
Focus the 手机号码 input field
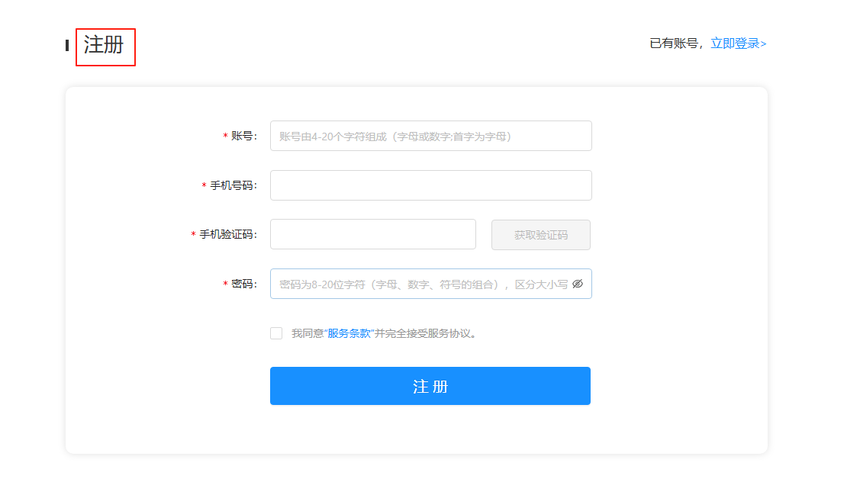tap(431, 185)
